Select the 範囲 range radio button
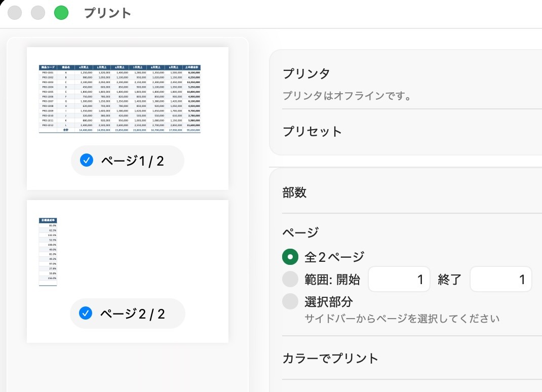The width and height of the screenshot is (542, 392). 290,279
